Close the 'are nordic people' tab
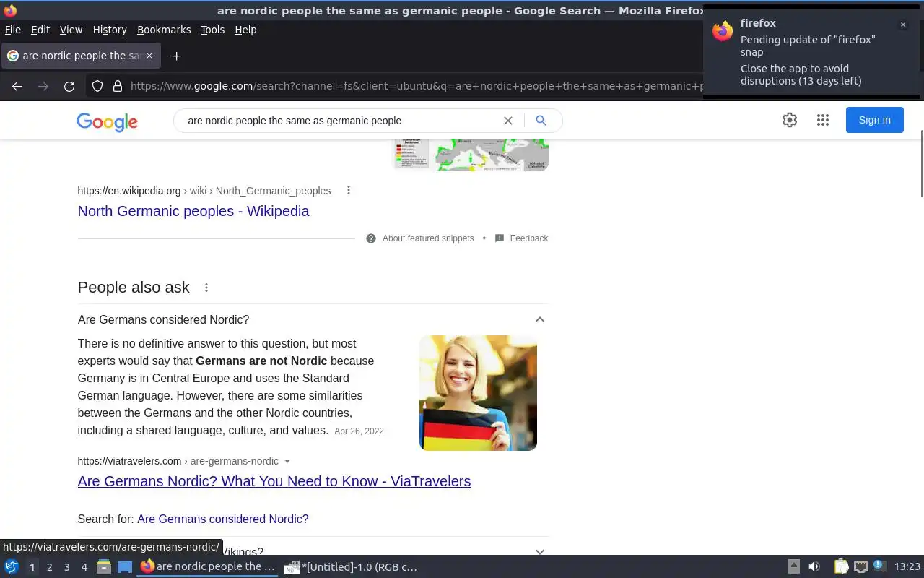This screenshot has height=578, width=924. pyautogui.click(x=149, y=56)
